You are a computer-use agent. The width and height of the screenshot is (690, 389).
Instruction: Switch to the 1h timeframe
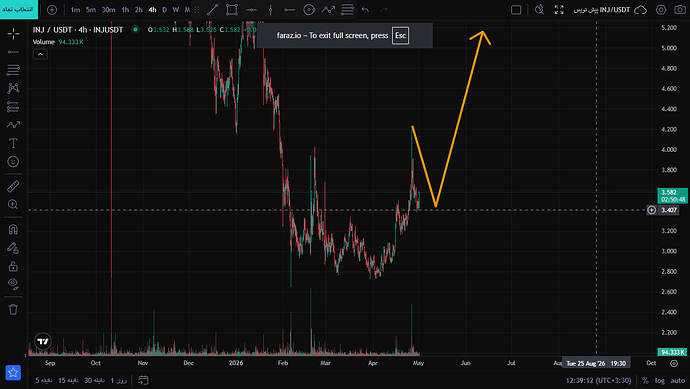point(125,10)
